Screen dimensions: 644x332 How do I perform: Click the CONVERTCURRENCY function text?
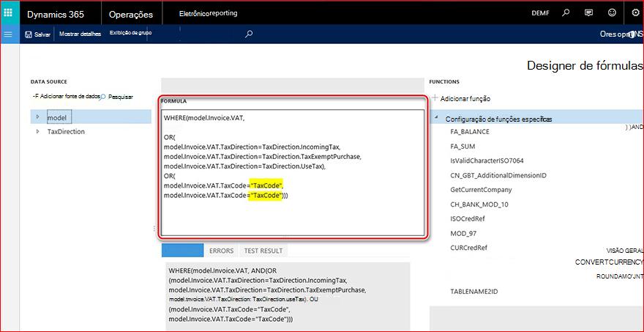click(x=609, y=262)
